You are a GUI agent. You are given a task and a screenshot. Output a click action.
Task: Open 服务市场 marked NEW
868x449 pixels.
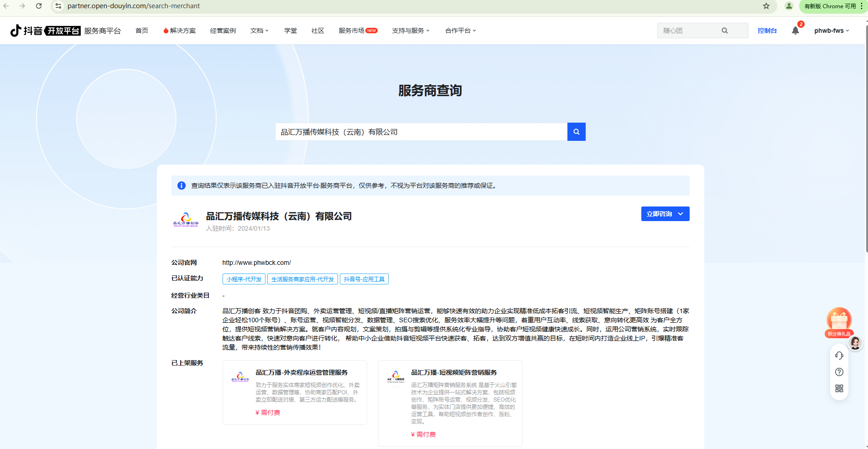click(x=358, y=31)
